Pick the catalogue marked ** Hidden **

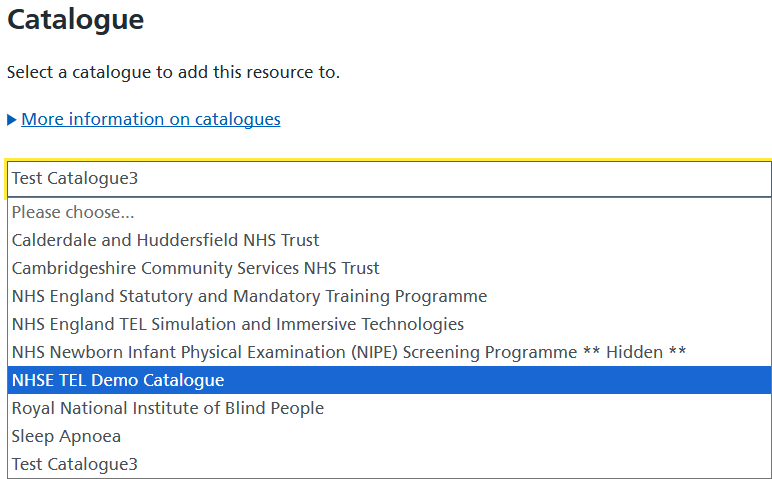click(x=389, y=352)
